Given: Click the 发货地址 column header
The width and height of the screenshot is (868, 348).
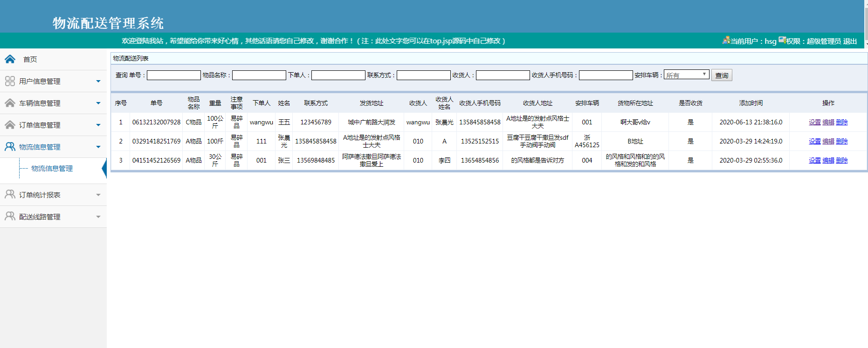Looking at the screenshot, I should (372, 103).
